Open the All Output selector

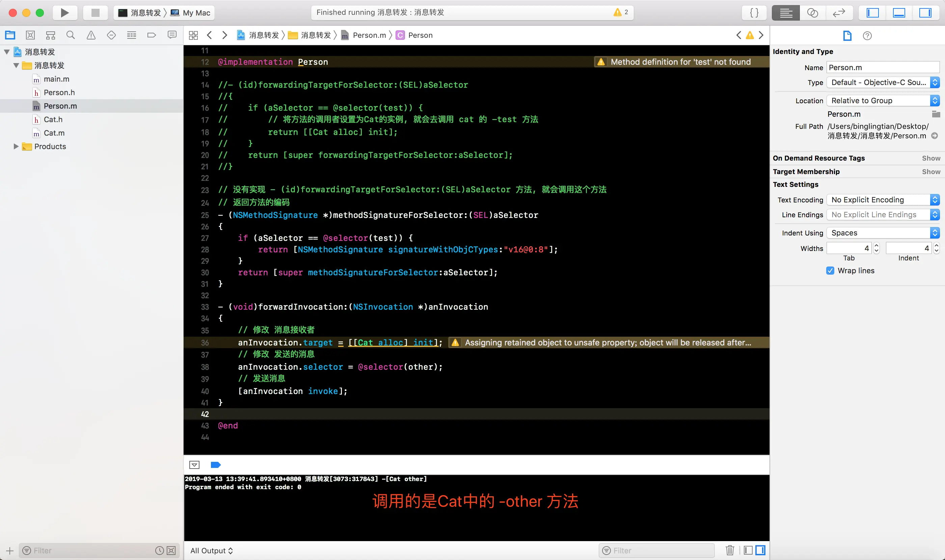click(x=211, y=550)
